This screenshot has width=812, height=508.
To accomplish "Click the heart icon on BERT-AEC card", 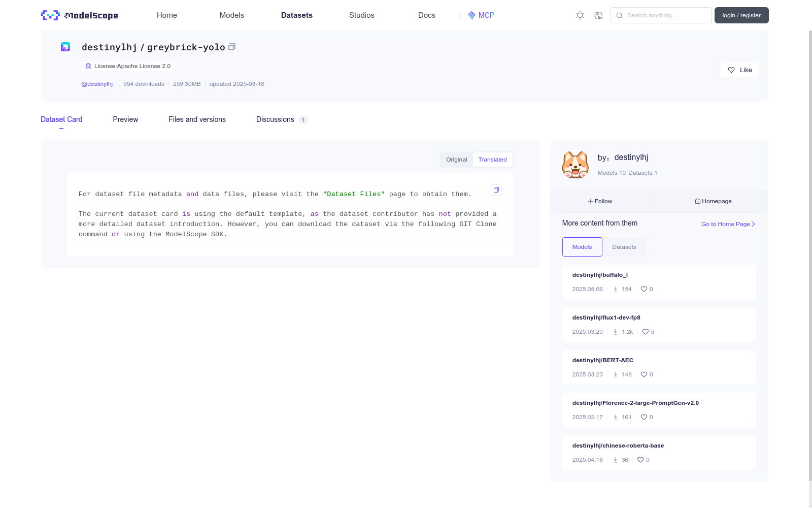I will coord(644,374).
